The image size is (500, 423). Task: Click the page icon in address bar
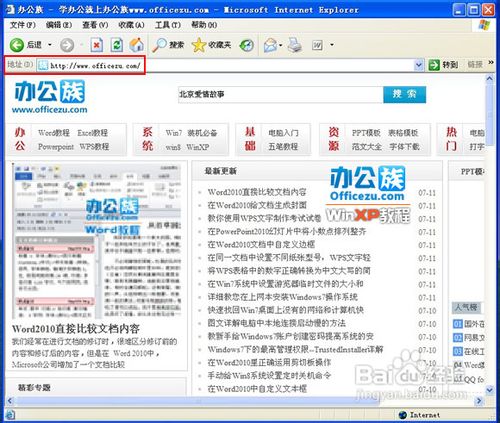click(x=43, y=65)
